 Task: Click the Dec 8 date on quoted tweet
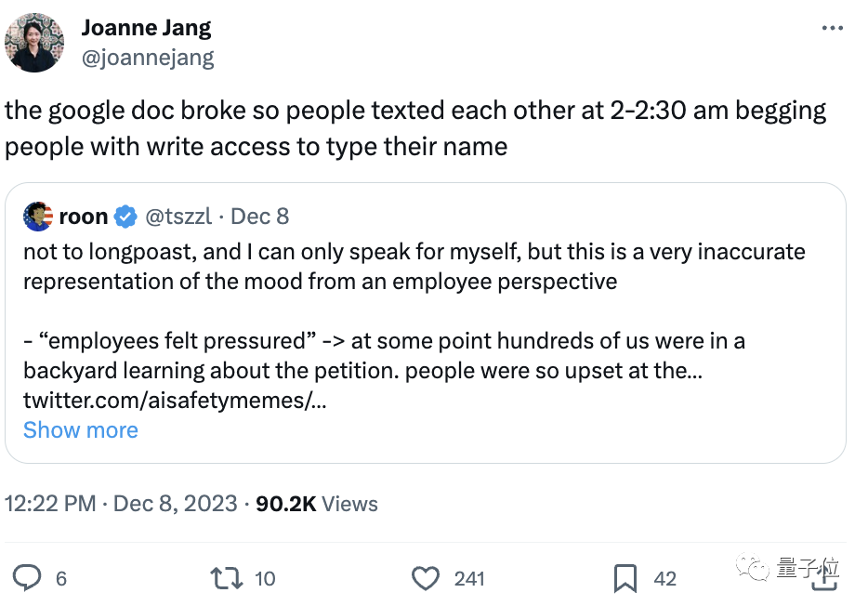click(259, 217)
